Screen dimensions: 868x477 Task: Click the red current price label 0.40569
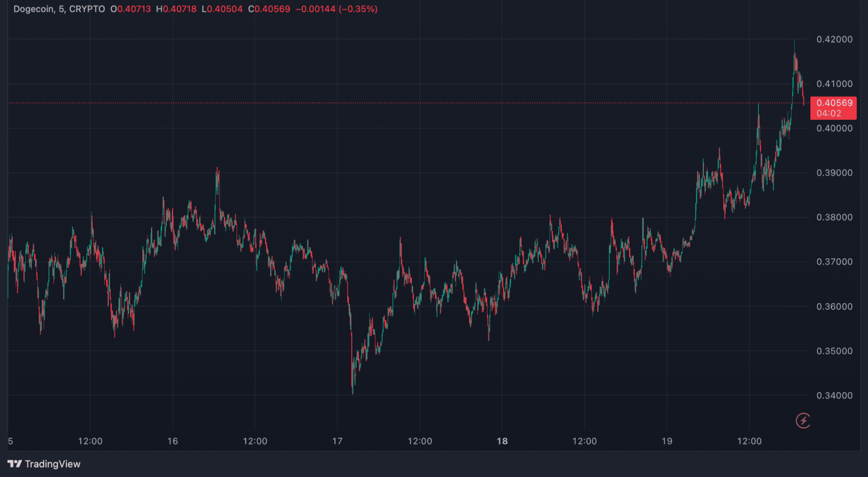(834, 103)
